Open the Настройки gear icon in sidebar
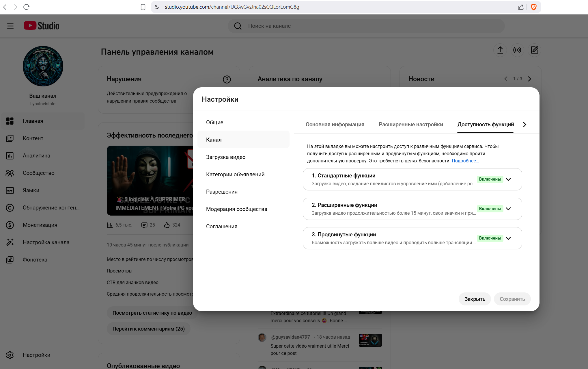 (x=10, y=355)
